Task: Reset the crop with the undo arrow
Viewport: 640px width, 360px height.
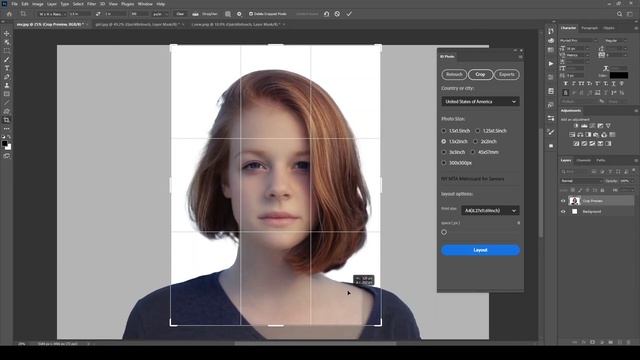Action: 326,14
